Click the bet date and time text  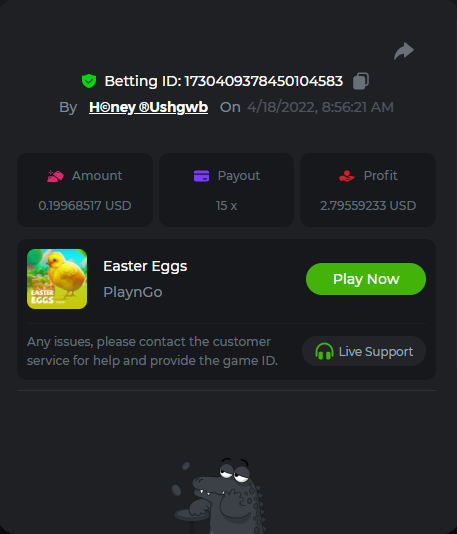point(320,107)
